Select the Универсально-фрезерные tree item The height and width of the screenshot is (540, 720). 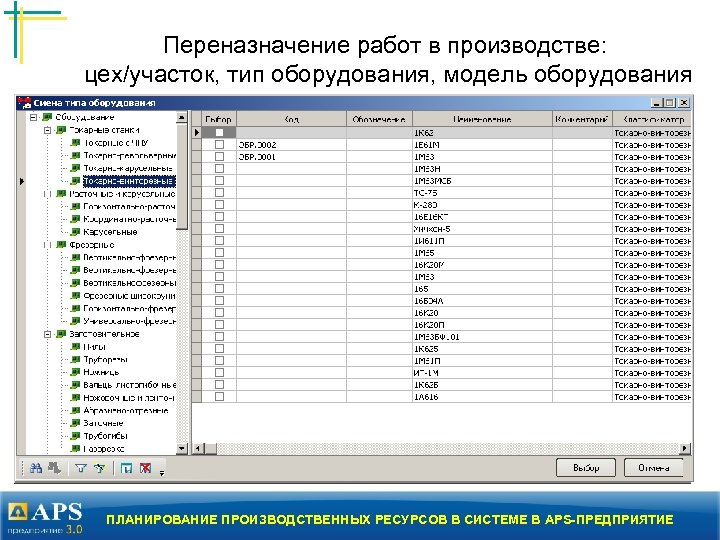pos(129,321)
